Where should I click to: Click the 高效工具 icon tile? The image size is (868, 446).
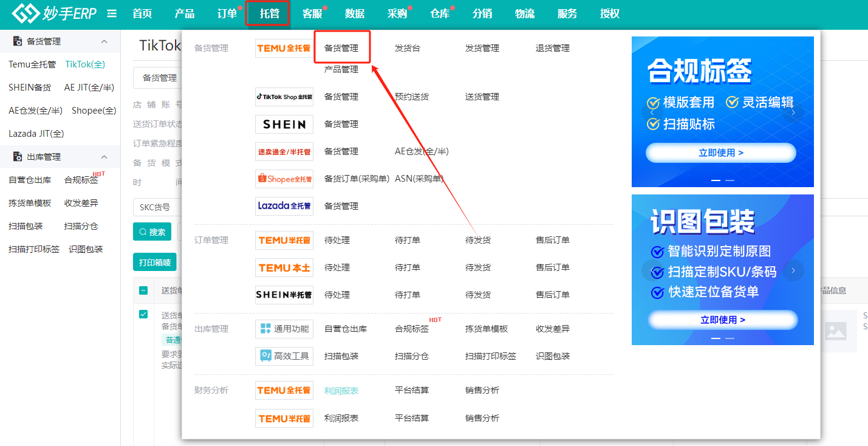[284, 356]
